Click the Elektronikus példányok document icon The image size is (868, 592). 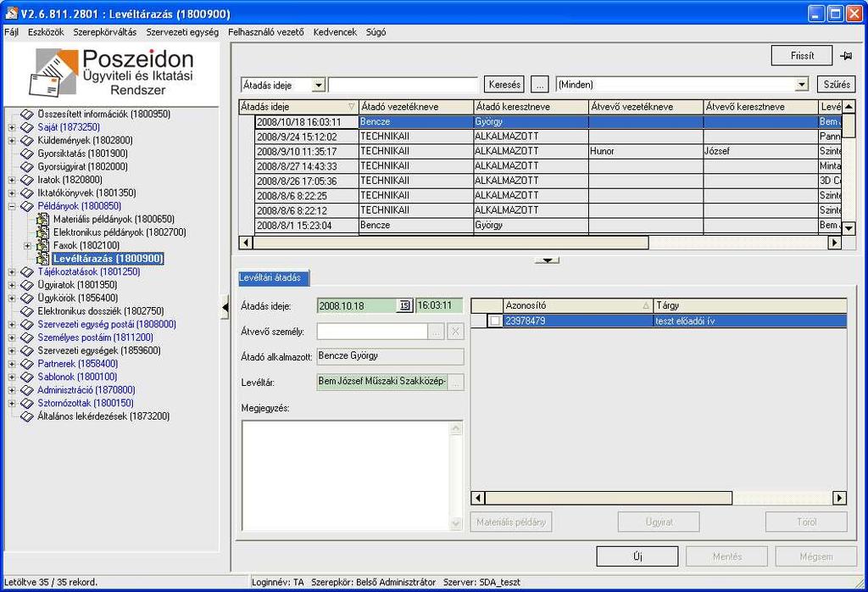[42, 232]
